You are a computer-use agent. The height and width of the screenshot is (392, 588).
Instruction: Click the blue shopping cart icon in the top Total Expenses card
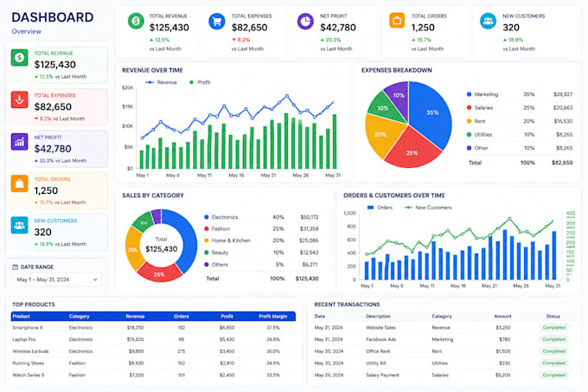click(x=217, y=22)
